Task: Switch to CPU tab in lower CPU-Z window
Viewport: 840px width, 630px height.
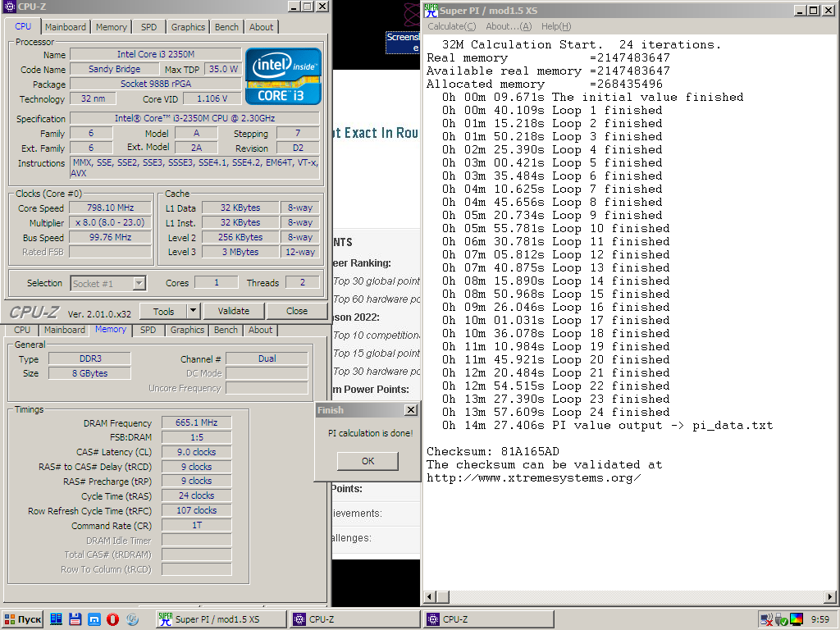Action: (x=22, y=330)
